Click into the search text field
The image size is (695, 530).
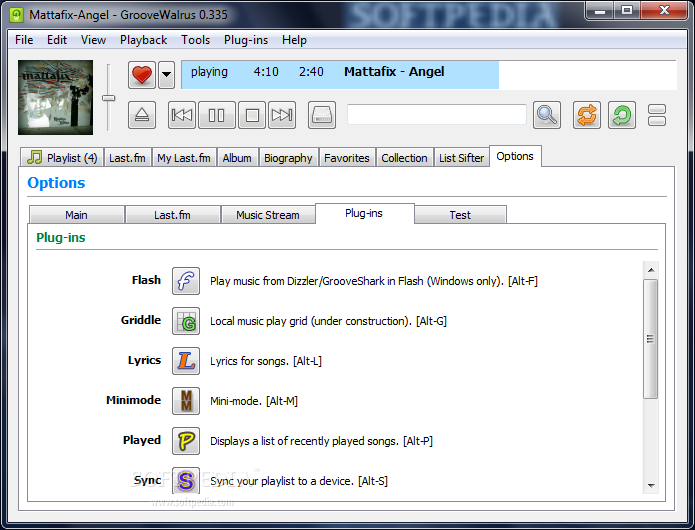[437, 115]
